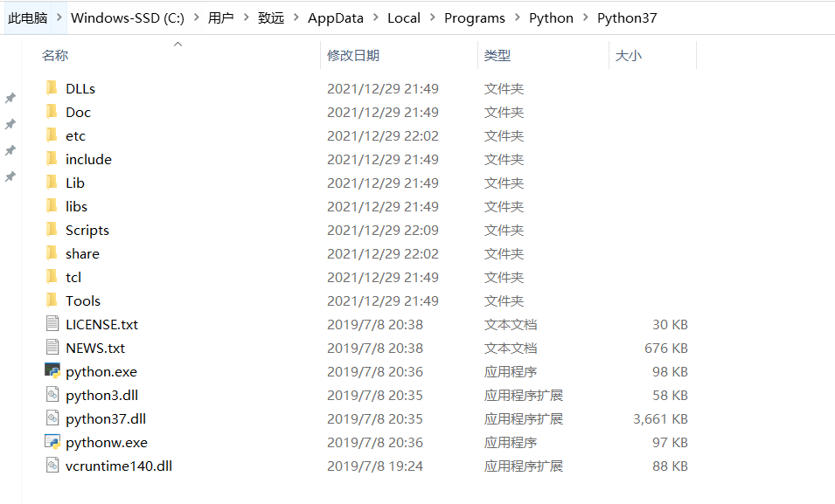Select the pythonw.exe file name

(107, 443)
